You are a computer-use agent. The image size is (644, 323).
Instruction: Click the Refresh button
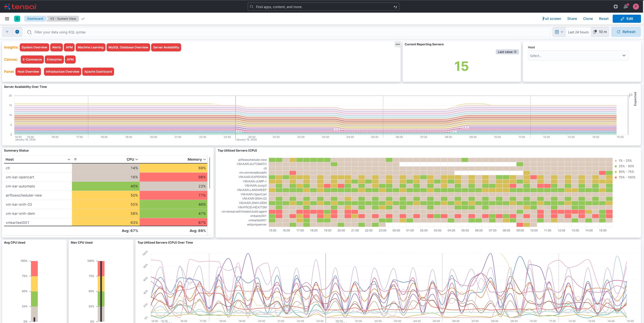[x=626, y=32]
